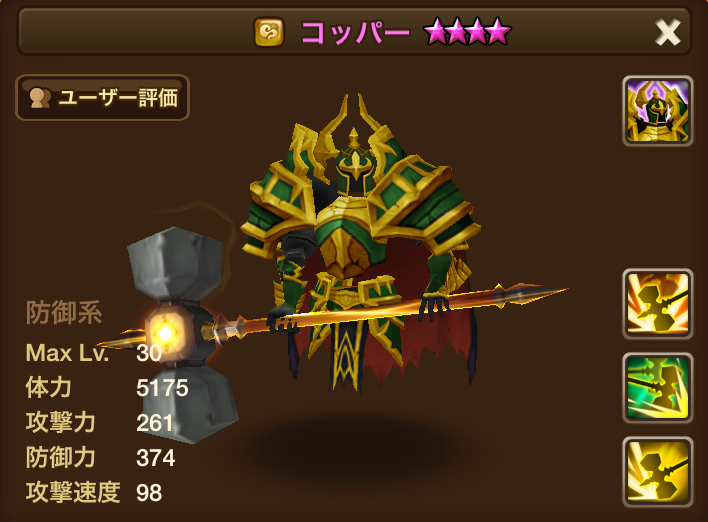Select the green hammer skill icon
This screenshot has height=522, width=708.
click(x=657, y=388)
